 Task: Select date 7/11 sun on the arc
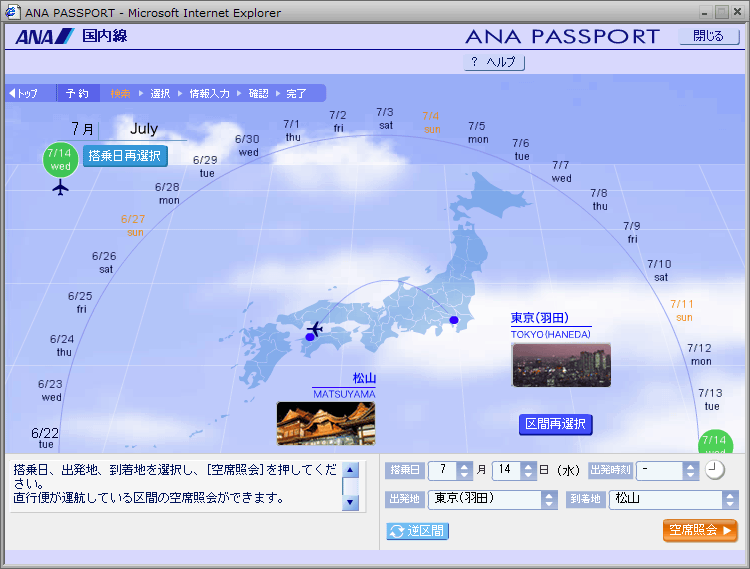[683, 311]
